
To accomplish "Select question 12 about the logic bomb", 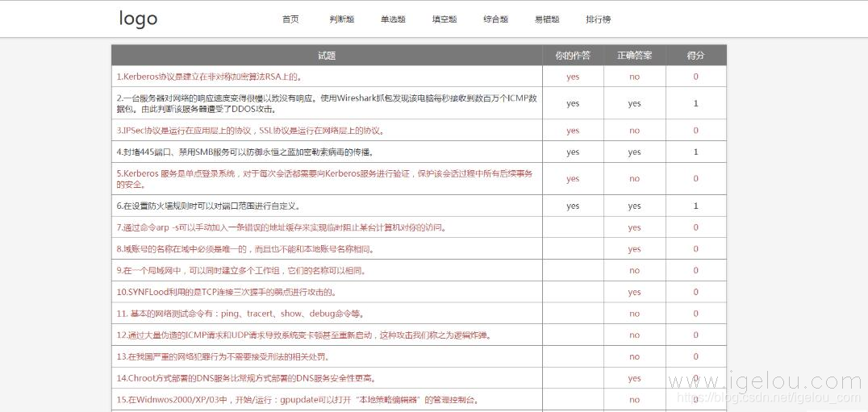I will [x=303, y=335].
